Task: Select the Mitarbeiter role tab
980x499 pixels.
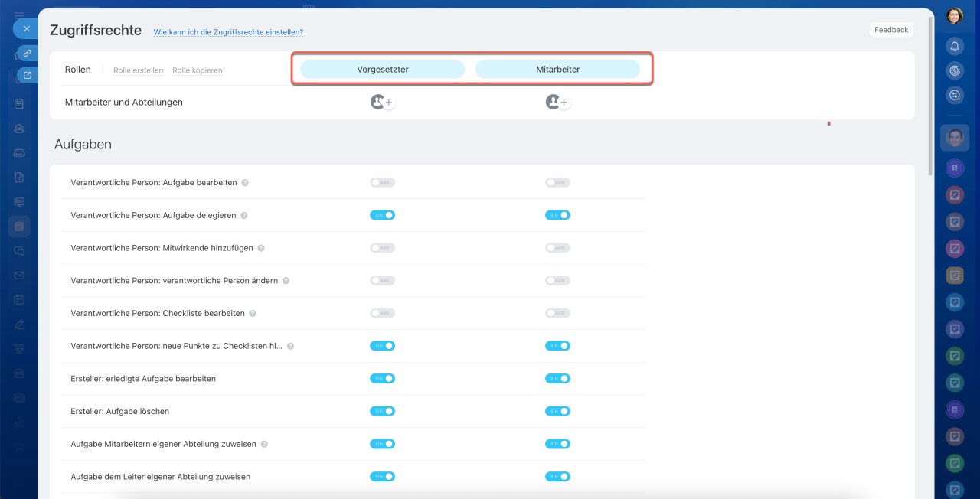Action: [557, 70]
